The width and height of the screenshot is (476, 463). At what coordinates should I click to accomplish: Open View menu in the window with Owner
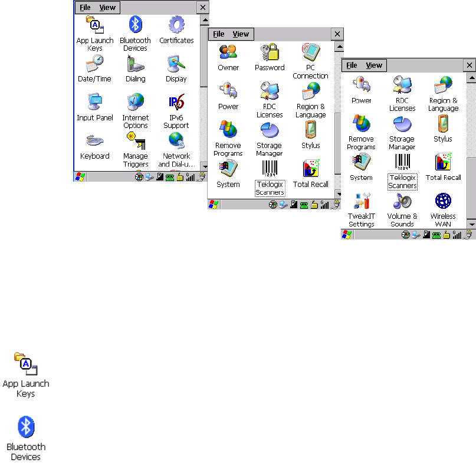[241, 34]
